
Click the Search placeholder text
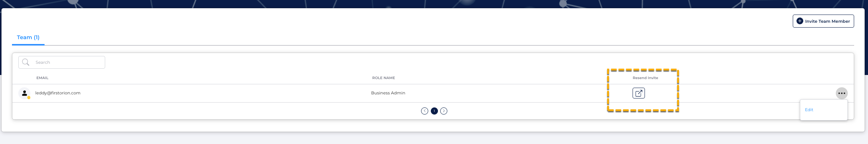(43, 62)
